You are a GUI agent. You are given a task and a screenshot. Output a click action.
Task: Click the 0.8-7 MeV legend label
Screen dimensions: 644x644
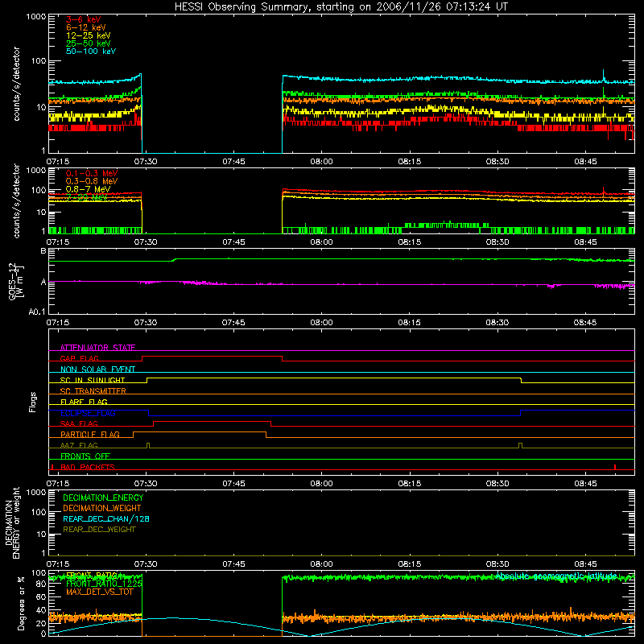(89, 189)
